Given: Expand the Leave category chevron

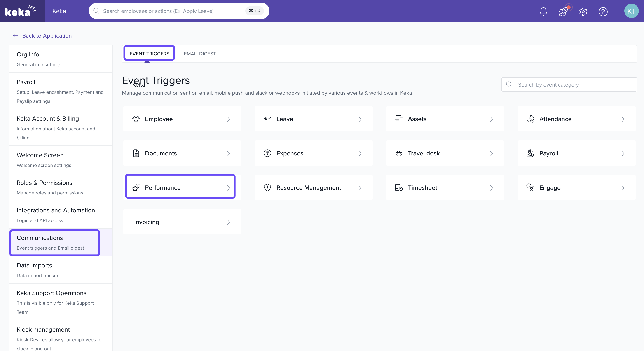Looking at the screenshot, I should click(360, 119).
